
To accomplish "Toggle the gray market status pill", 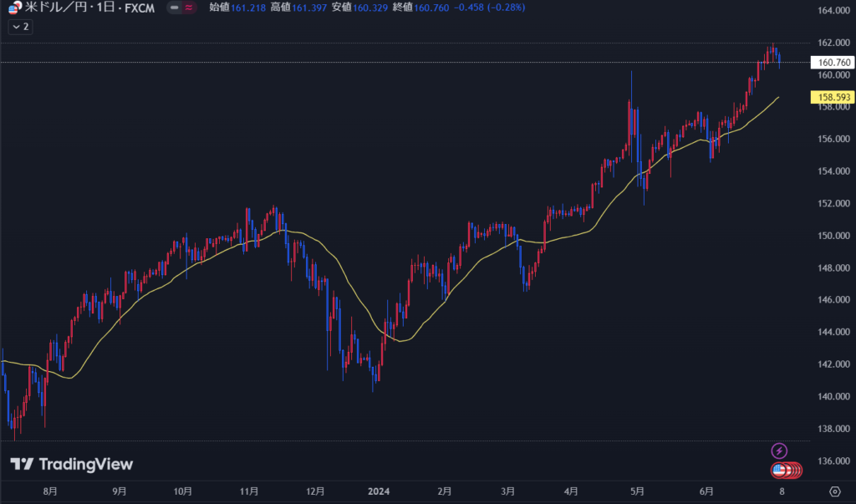I will [x=174, y=8].
